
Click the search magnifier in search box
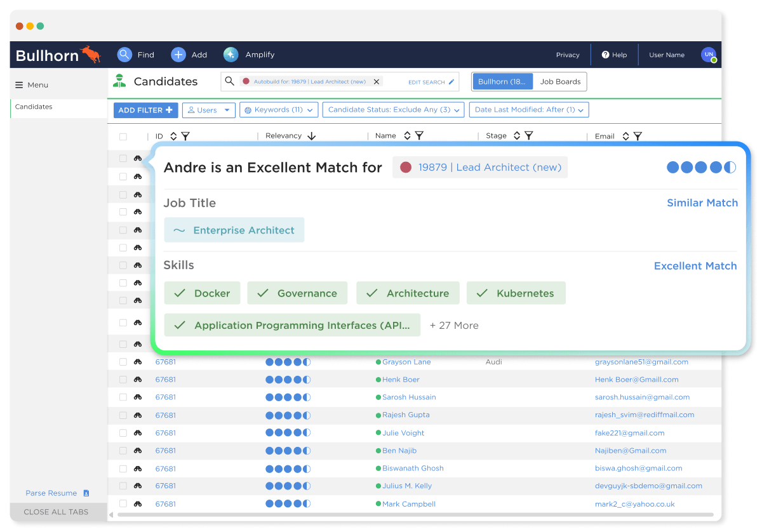point(230,81)
